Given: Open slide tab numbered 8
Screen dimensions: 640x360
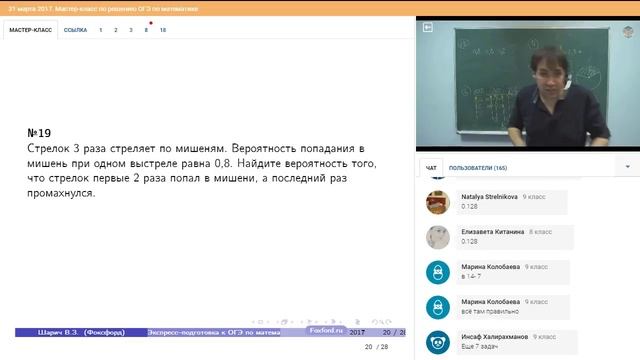Looking at the screenshot, I should pos(146,30).
